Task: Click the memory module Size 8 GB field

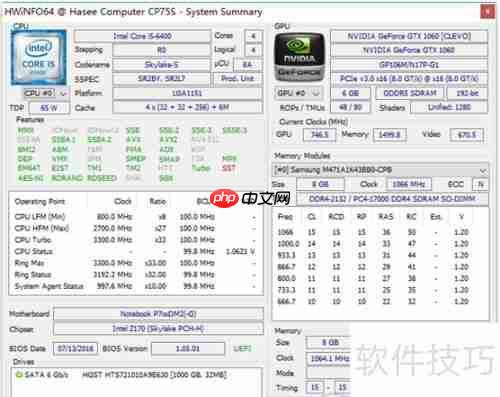Action: click(320, 184)
